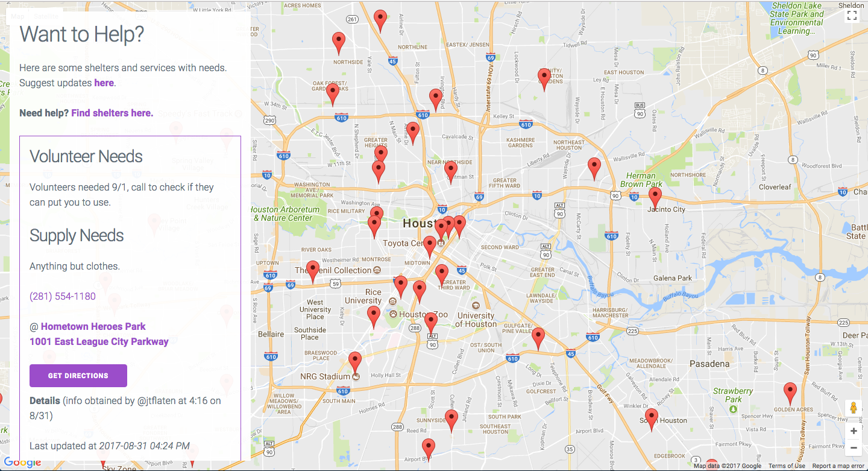Open the Google logo link

click(x=22, y=463)
